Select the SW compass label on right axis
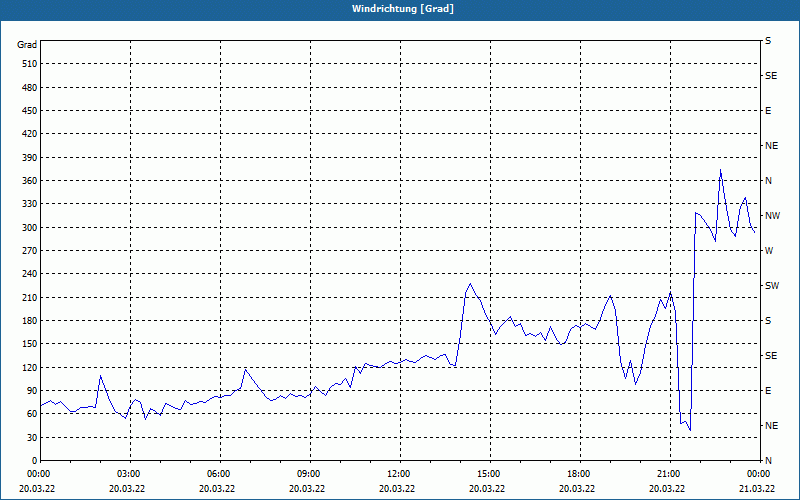This screenshot has width=800, height=500. pyautogui.click(x=772, y=286)
